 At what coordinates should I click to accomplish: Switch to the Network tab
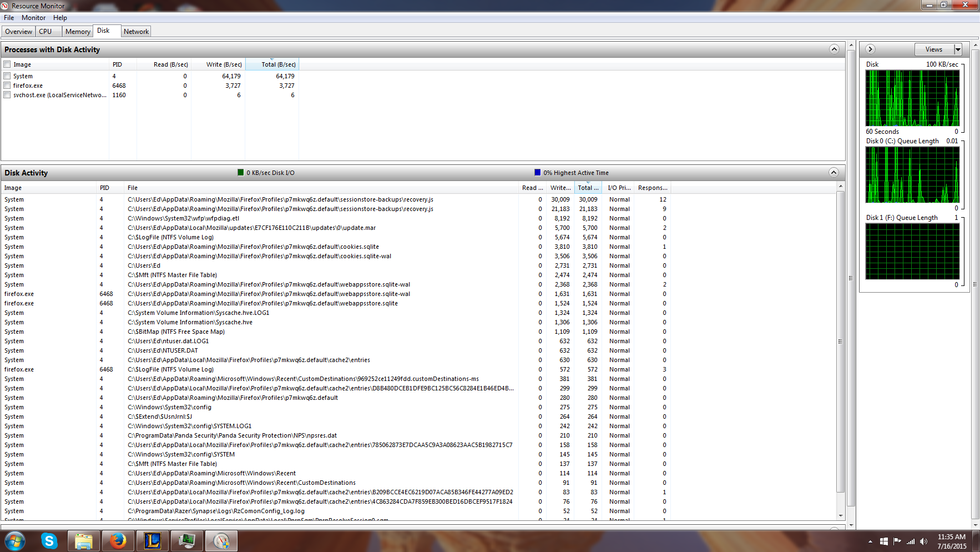click(136, 32)
